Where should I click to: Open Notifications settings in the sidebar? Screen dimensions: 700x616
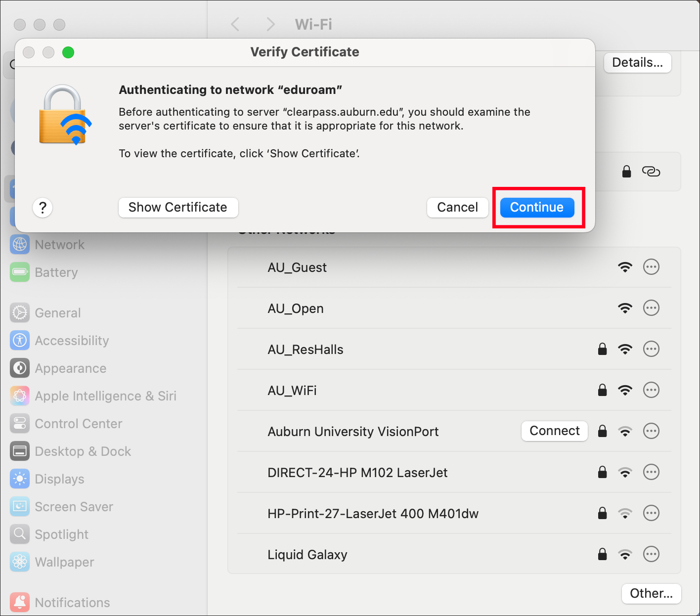pos(73,602)
